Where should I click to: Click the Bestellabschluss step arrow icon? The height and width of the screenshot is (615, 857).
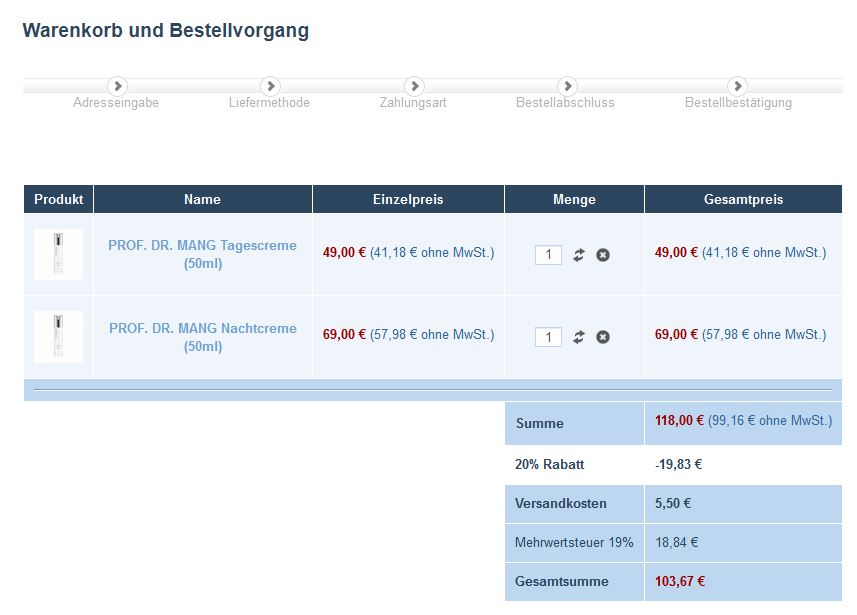567,86
